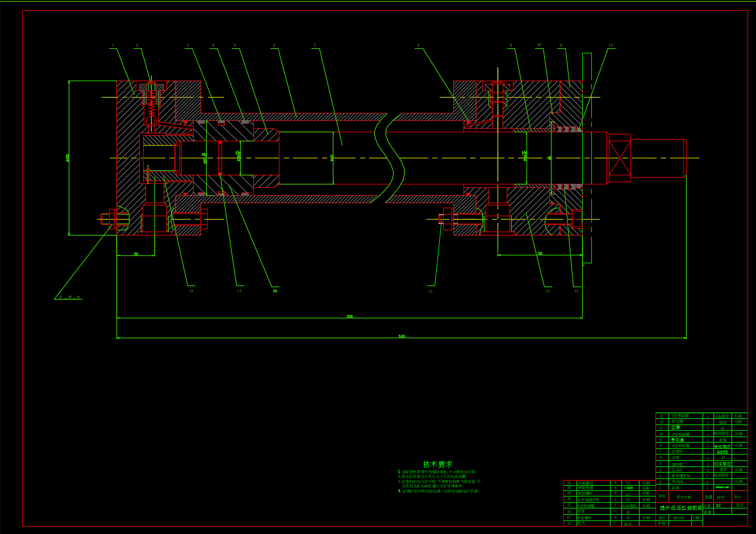Click leader callout number 9 above drawing
The width and height of the screenshot is (756, 534).
(x=511, y=45)
